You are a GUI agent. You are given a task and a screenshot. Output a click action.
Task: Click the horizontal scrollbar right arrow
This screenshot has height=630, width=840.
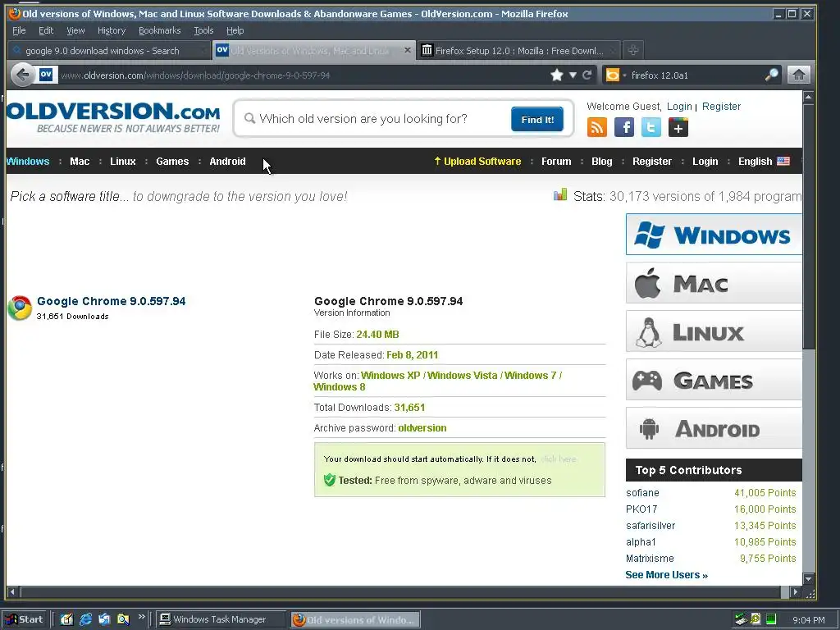795,592
